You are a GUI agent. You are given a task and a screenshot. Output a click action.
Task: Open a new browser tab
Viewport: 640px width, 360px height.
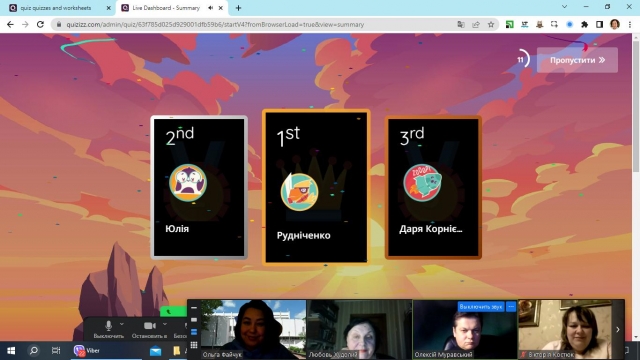pos(238,8)
